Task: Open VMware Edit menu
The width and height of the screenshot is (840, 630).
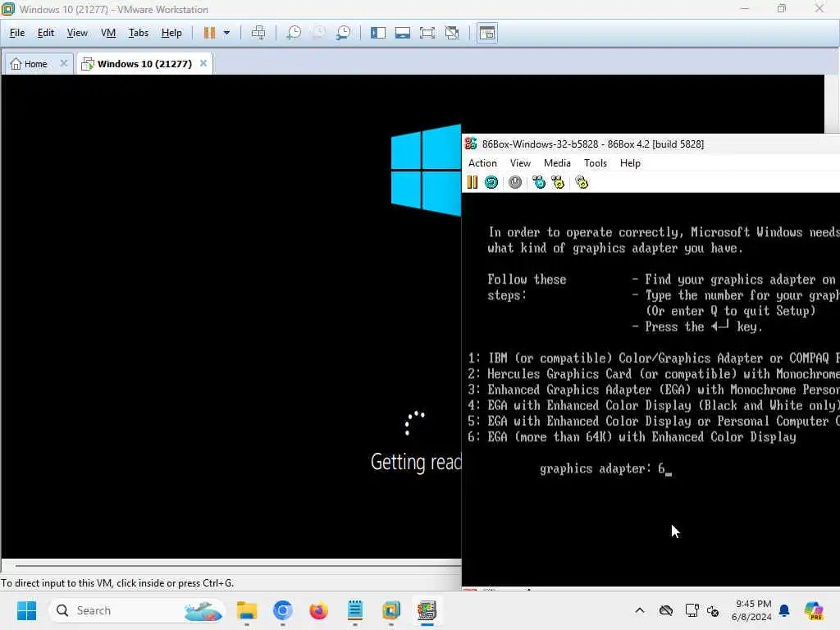Action: pyautogui.click(x=46, y=33)
